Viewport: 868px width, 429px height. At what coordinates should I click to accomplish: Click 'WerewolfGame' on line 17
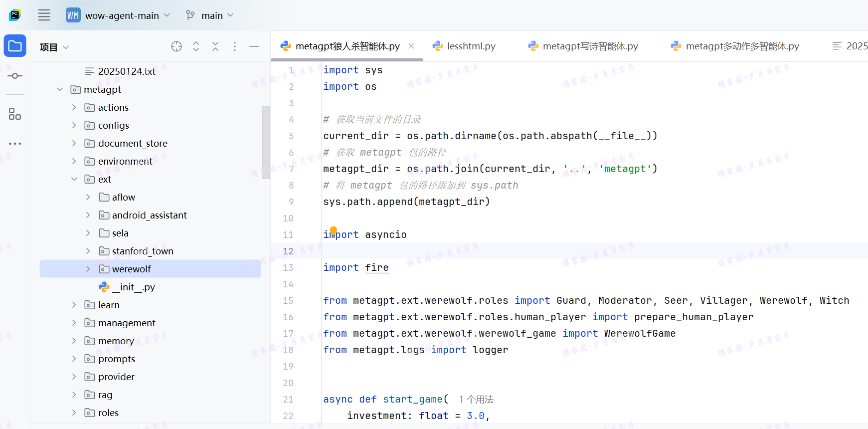point(640,333)
